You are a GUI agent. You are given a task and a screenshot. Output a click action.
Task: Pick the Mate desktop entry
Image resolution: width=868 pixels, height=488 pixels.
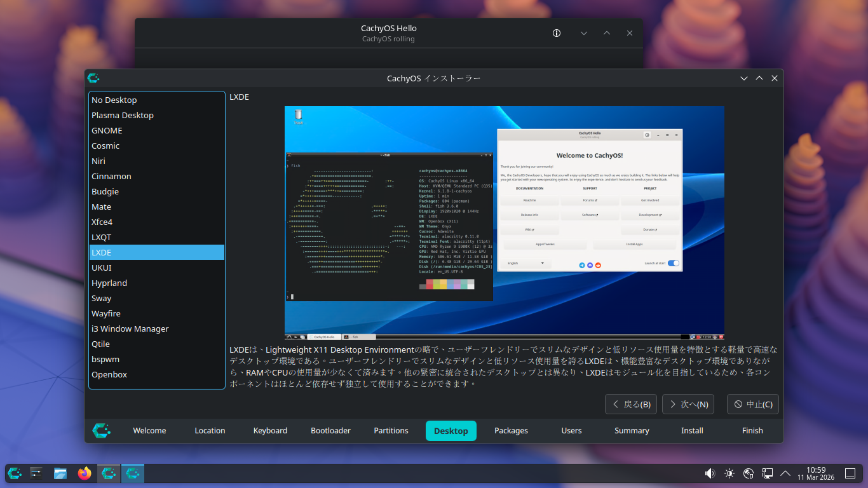tap(156, 207)
